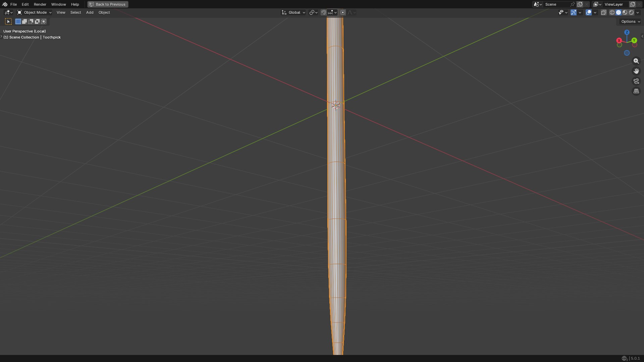Switch to Rendered shading

click(x=631, y=12)
